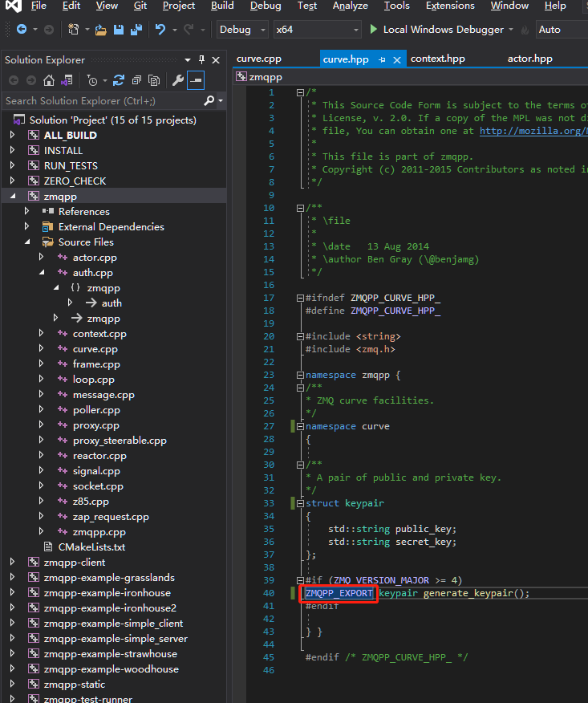Close the curve.hpp tab
Viewport: 588px width, 703px height.
coord(396,59)
